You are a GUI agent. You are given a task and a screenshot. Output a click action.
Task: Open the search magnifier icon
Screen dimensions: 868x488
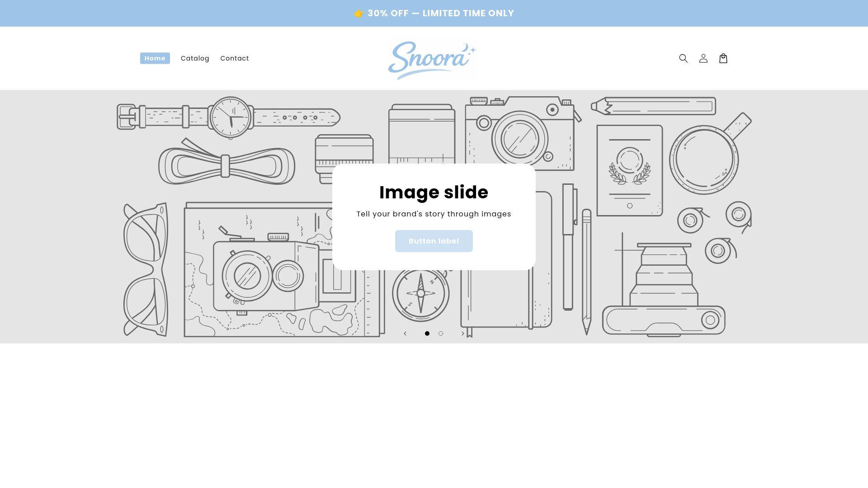click(x=683, y=58)
